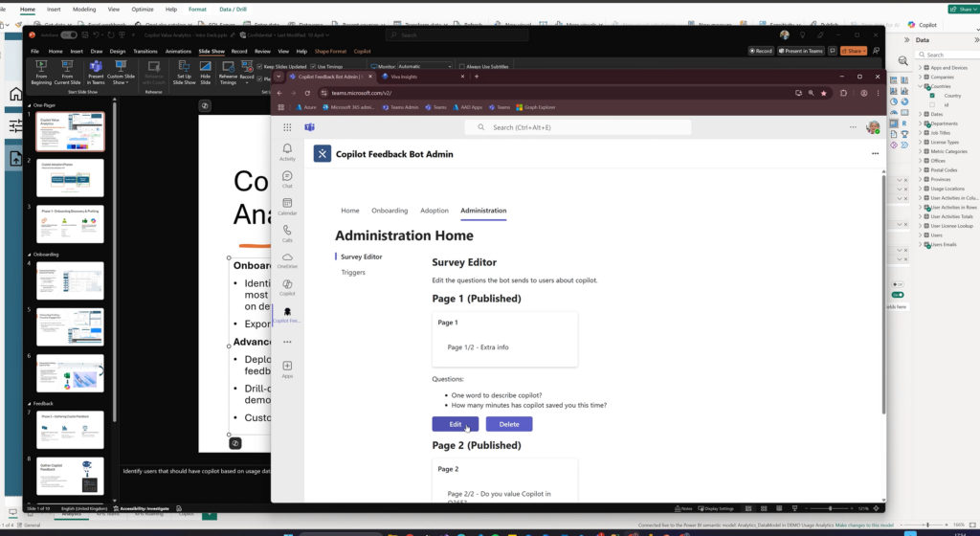Image resolution: width=980 pixels, height=536 pixels.
Task: Open Calendar in the Teams sidebar
Action: tap(287, 206)
